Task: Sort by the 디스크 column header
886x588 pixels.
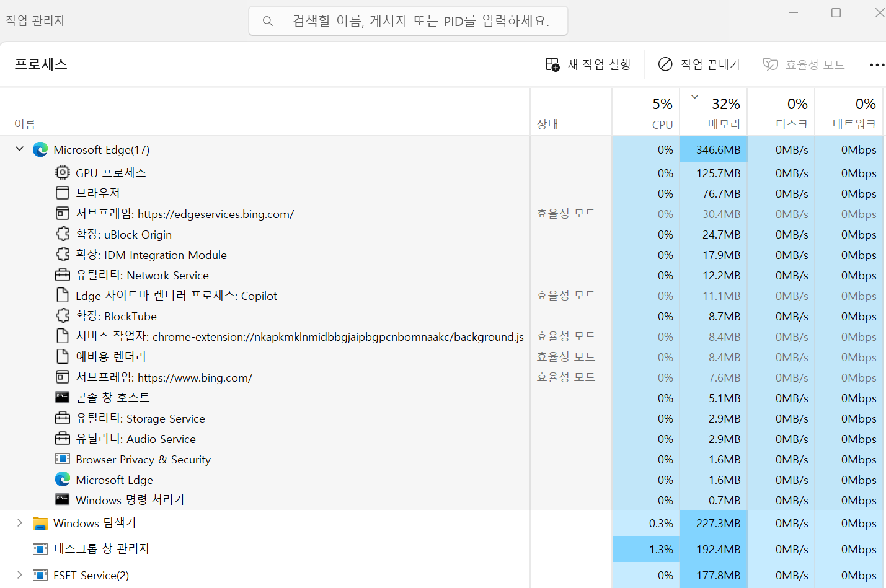Action: pyautogui.click(x=781, y=112)
